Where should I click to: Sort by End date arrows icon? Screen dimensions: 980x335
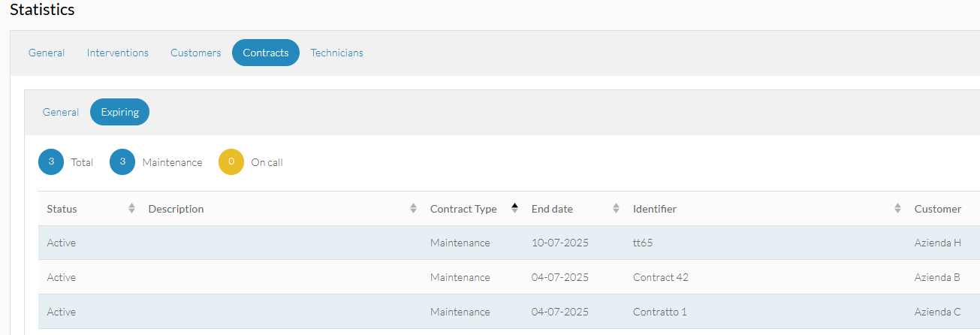click(x=616, y=209)
